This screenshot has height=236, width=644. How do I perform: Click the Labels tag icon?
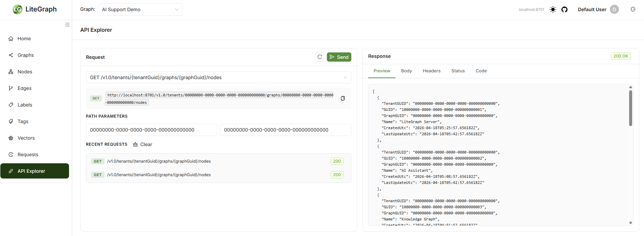pos(11,105)
